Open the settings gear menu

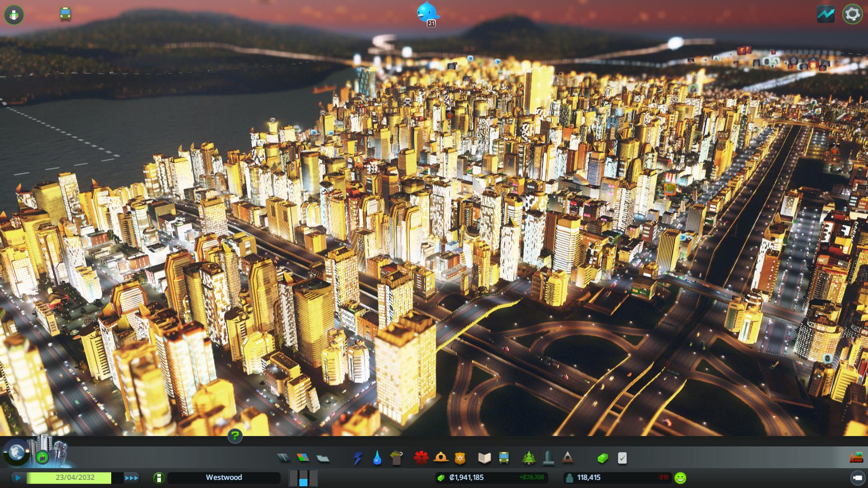(x=852, y=14)
